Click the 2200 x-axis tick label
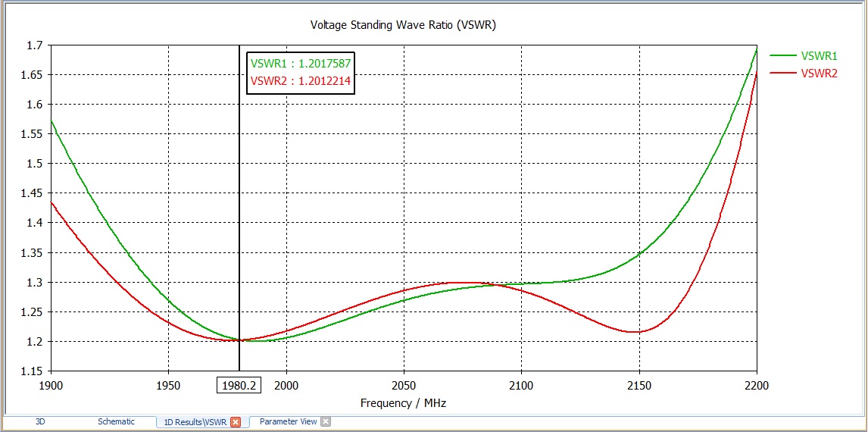Screen dimensions: 868x432 [757, 386]
